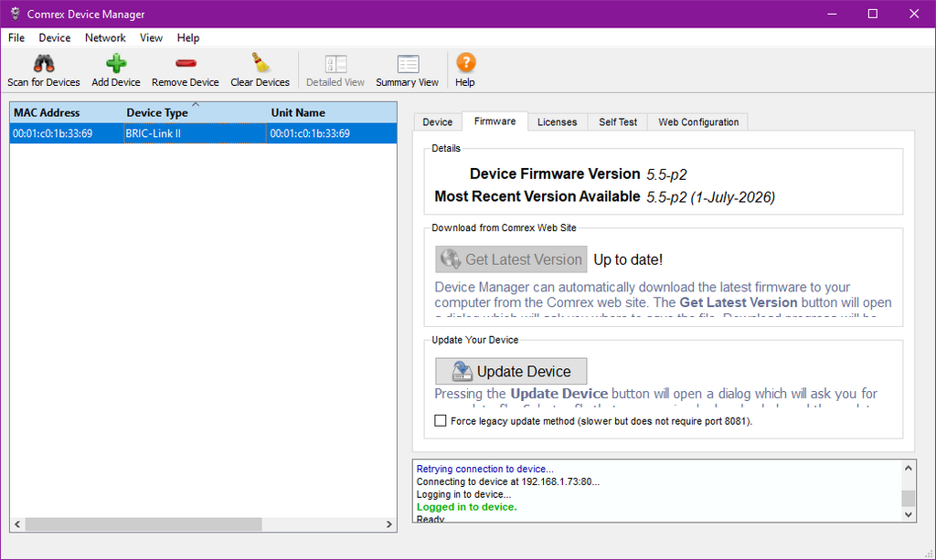Screen dimensions: 936x560
Task: Switch to the Self Test tab
Action: [618, 122]
